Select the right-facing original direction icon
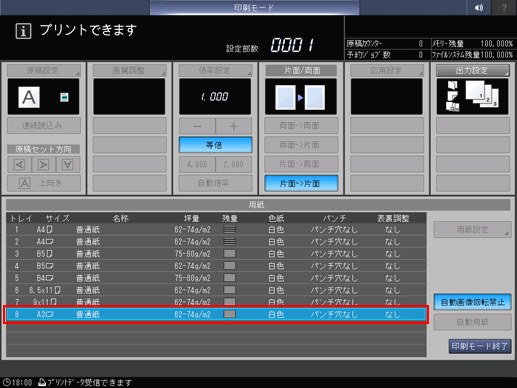Image resolution: width=517 pixels, height=388 pixels. click(x=43, y=164)
